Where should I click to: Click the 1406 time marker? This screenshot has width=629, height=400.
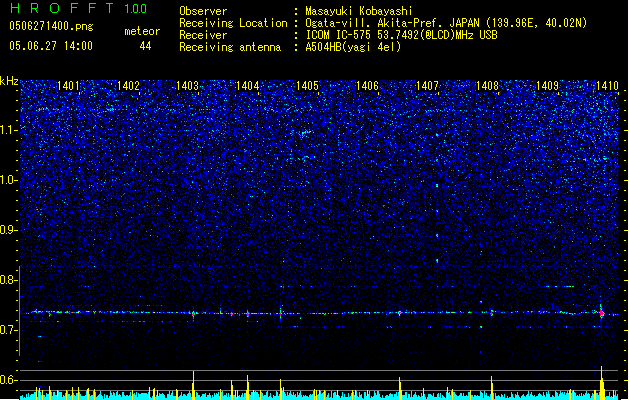point(367,86)
